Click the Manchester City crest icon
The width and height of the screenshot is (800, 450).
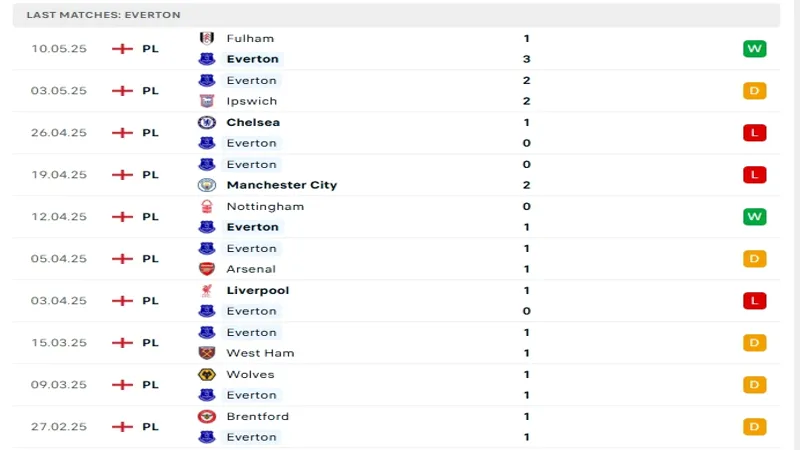pyautogui.click(x=207, y=185)
